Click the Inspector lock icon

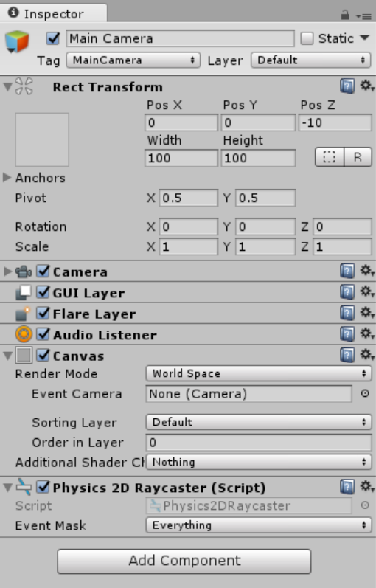click(345, 15)
